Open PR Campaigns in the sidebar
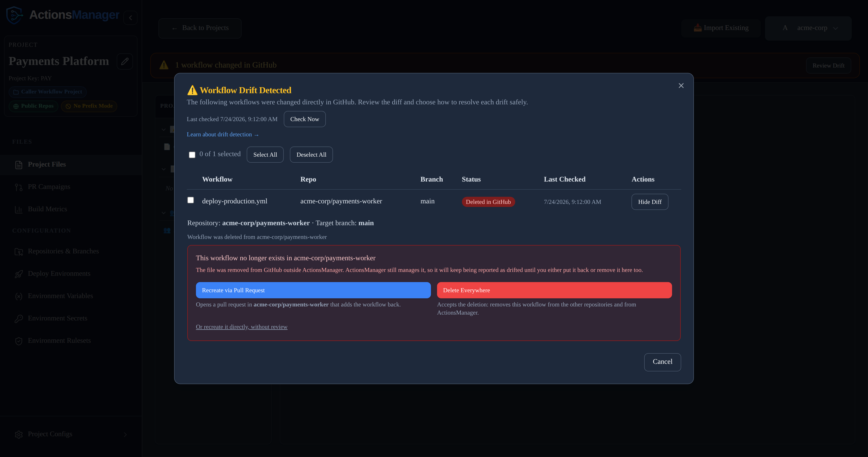 [x=71, y=187]
